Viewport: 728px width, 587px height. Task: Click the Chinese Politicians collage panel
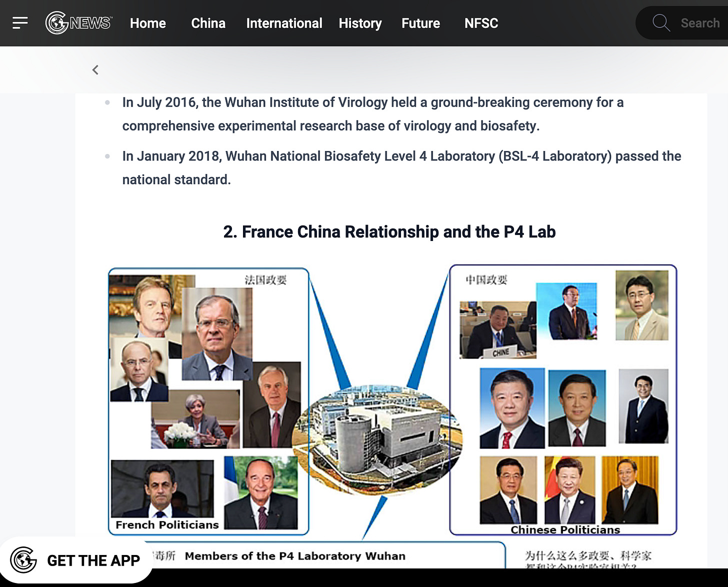[x=563, y=400]
